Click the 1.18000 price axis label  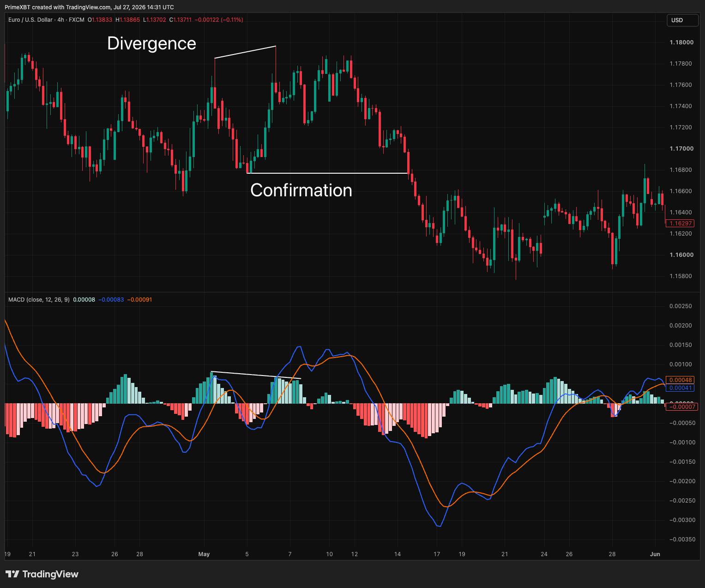coord(681,42)
